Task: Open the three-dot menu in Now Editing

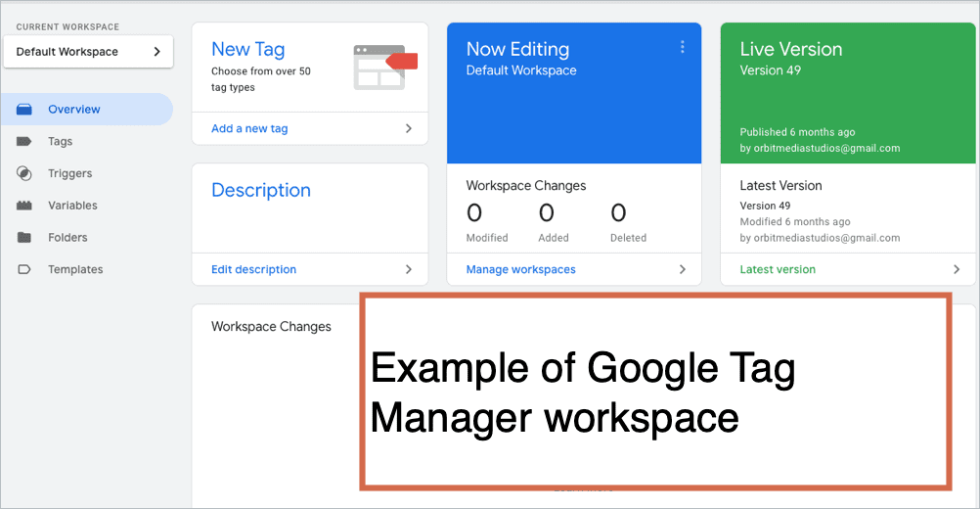Action: 682,47
